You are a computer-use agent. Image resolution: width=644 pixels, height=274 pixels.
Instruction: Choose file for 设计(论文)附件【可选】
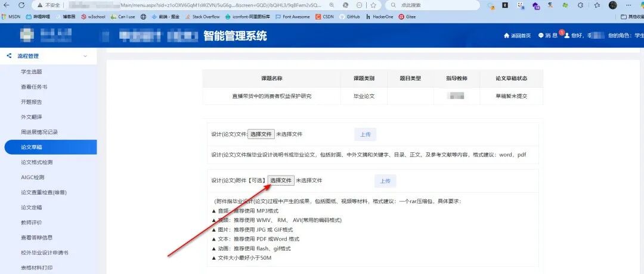point(281,180)
